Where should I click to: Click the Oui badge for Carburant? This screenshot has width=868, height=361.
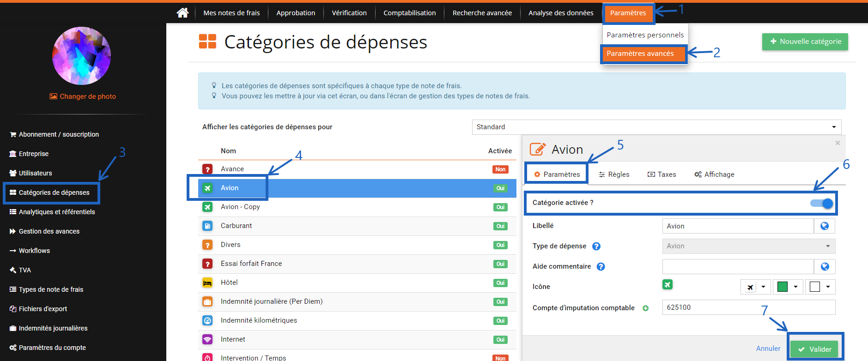[x=500, y=226]
